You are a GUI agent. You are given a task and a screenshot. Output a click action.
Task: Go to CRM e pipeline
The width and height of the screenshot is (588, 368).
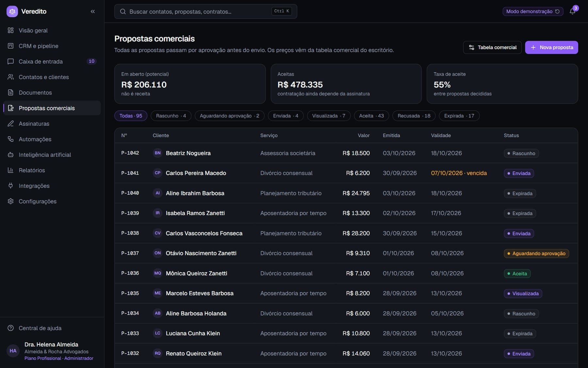click(x=52, y=46)
